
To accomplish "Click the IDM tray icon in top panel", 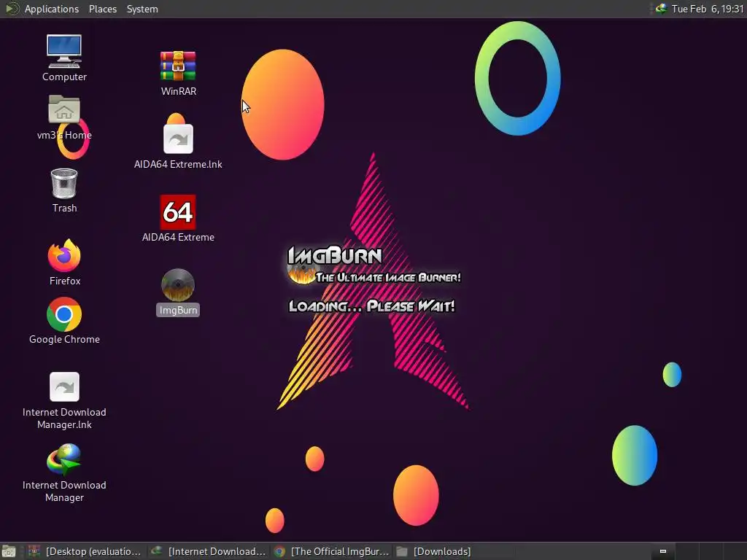I will [661, 9].
